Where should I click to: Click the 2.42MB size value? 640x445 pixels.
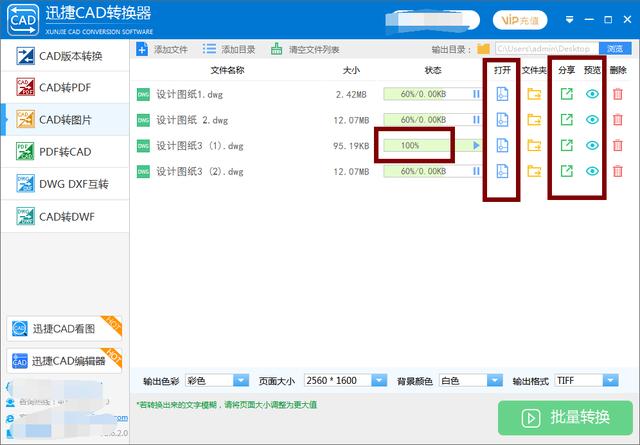tap(351, 95)
